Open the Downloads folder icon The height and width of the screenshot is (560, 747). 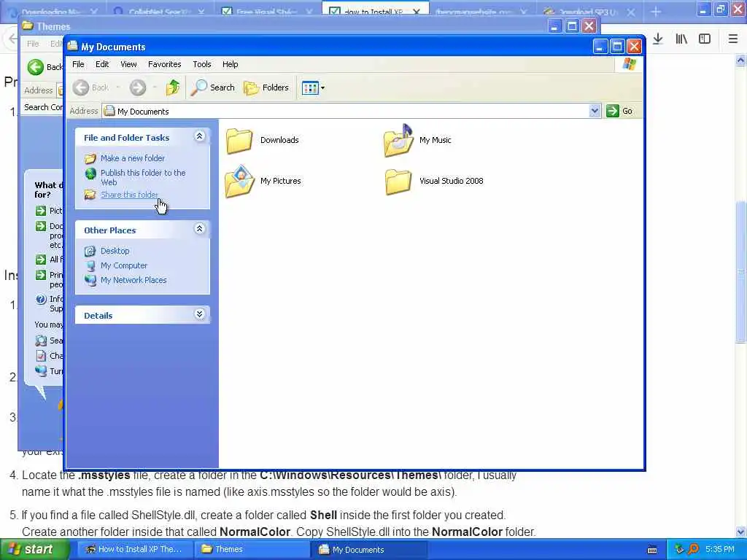(x=239, y=141)
